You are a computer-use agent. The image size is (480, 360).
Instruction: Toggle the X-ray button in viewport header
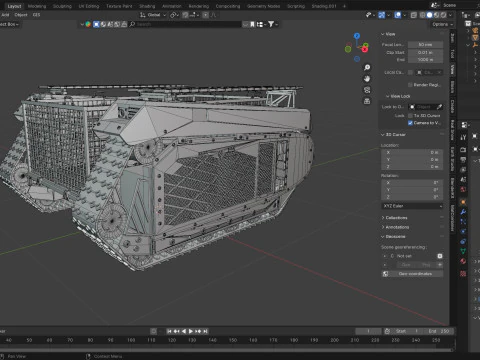tap(414, 15)
